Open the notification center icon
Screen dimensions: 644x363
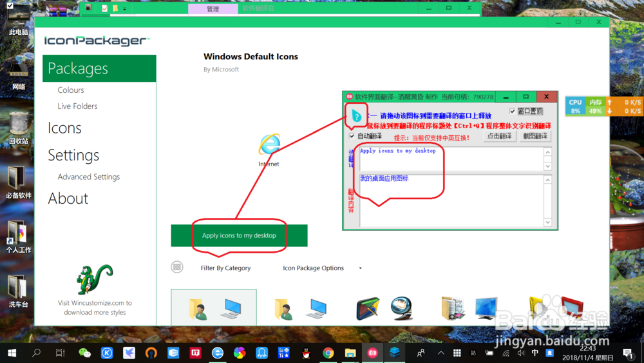tap(628, 353)
